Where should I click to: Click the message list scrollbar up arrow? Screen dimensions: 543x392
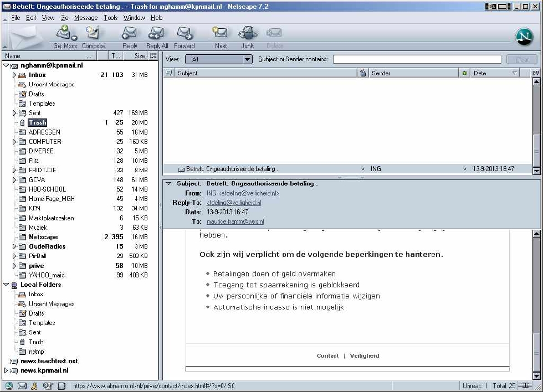click(536, 82)
